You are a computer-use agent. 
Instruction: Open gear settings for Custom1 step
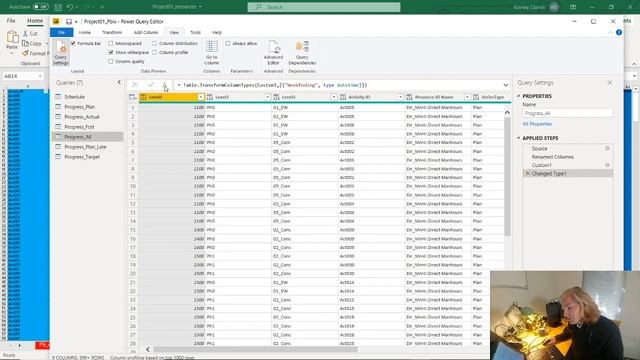click(607, 165)
